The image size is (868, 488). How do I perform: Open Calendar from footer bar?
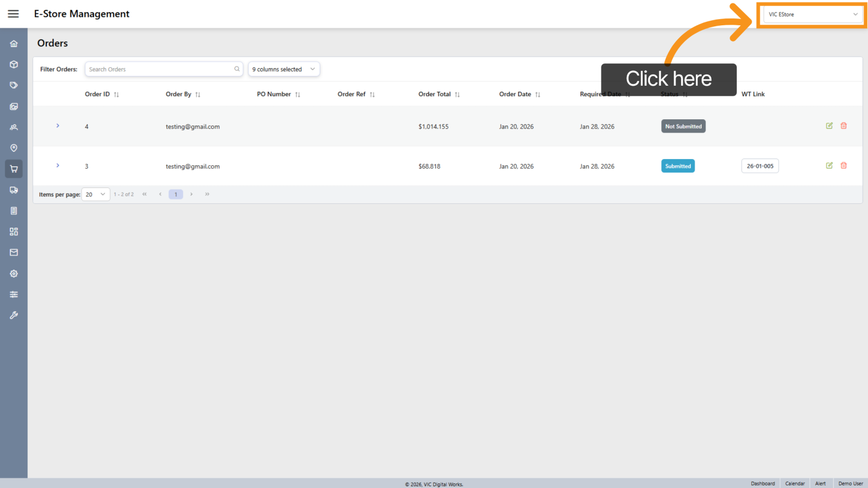pyautogui.click(x=795, y=483)
